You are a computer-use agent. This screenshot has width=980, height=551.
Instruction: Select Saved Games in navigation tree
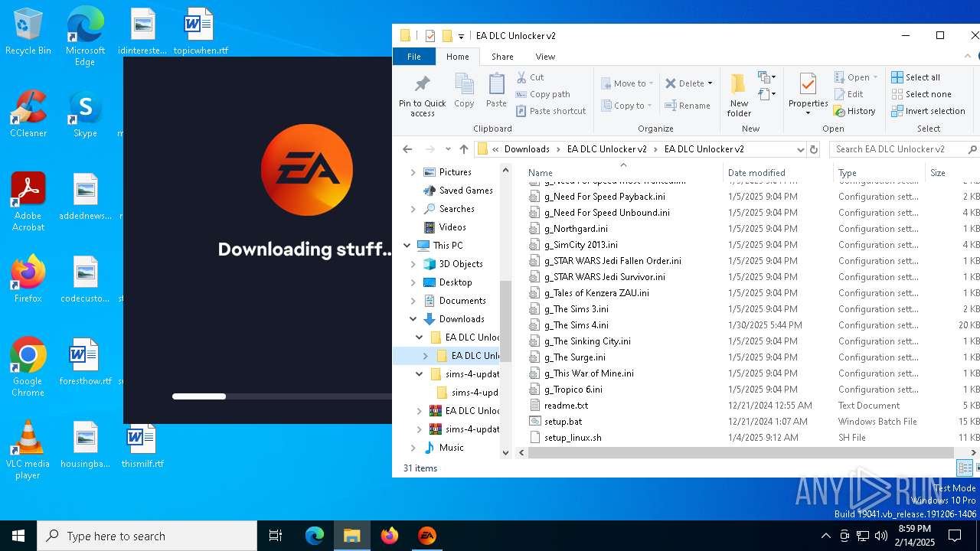click(x=465, y=191)
